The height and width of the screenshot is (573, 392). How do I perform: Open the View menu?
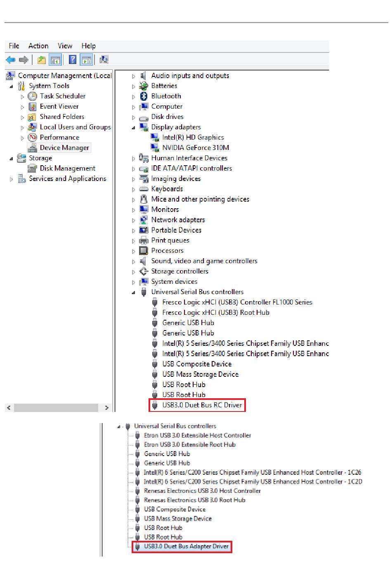coord(65,46)
